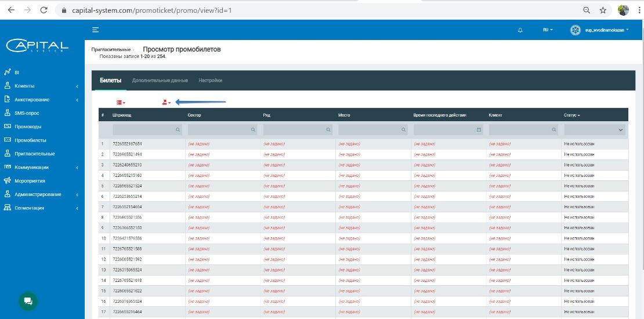Click the hamburger menu icon in top bar
This screenshot has width=644, height=319.
point(95,30)
